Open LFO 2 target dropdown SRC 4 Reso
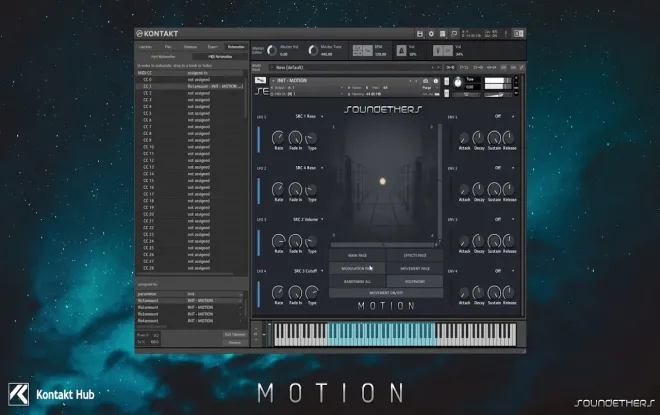Viewport: 660px width, 415px height. click(x=308, y=168)
